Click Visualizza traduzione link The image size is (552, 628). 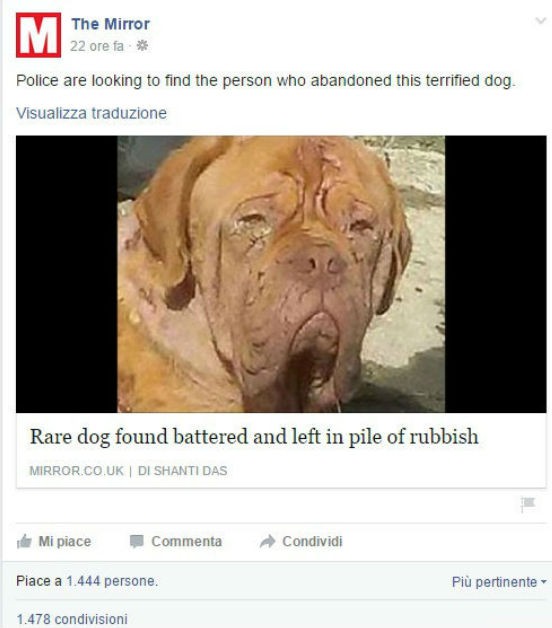(91, 113)
